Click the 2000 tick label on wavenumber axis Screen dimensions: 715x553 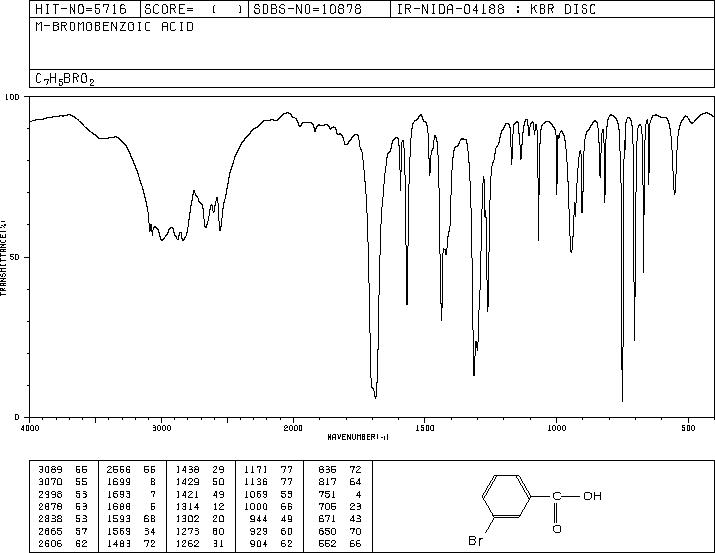pos(293,428)
